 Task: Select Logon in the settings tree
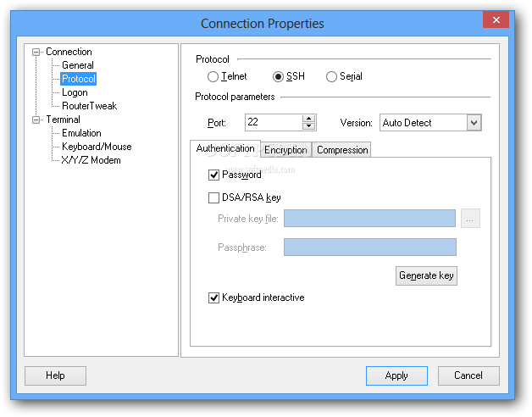click(75, 92)
